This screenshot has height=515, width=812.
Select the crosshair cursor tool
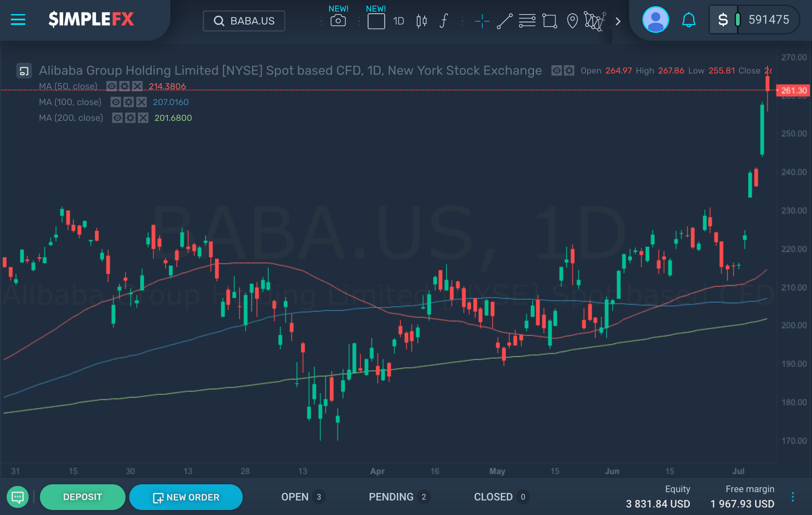click(x=482, y=21)
